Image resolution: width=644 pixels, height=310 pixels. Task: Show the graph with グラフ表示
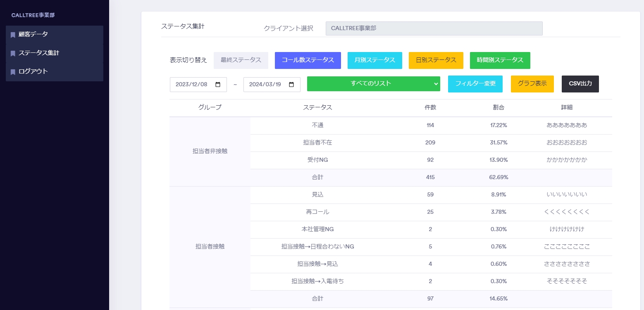pos(532,84)
